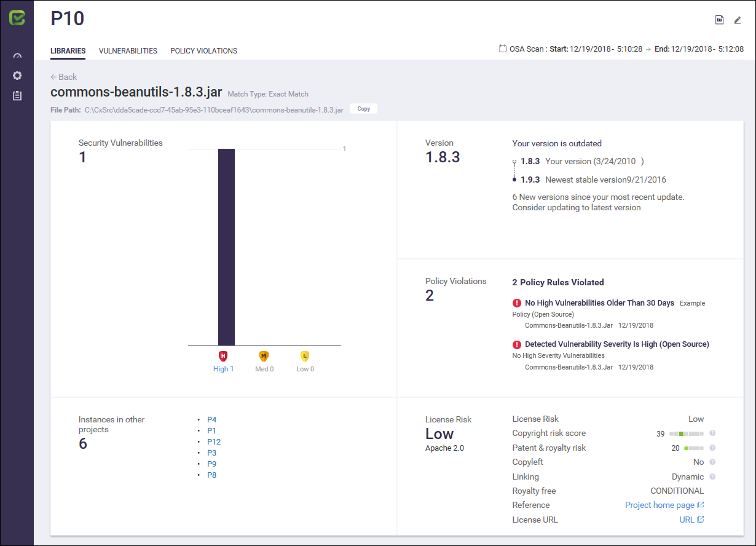Open the clipboard reports sidebar icon
The width and height of the screenshot is (756, 546).
click(17, 95)
